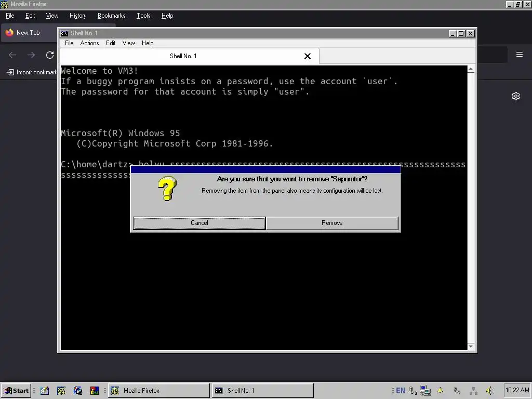Click the Shell No. 1 title bar icon
The height and width of the screenshot is (399, 532).
[x=64, y=33]
